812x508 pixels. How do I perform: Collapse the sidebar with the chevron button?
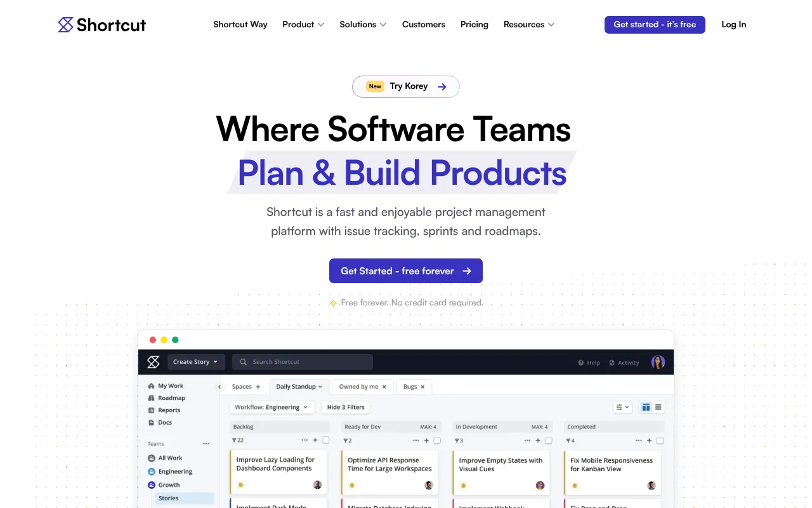click(x=219, y=387)
